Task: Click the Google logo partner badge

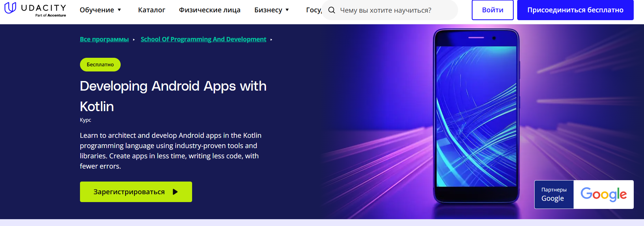Action: (x=603, y=195)
